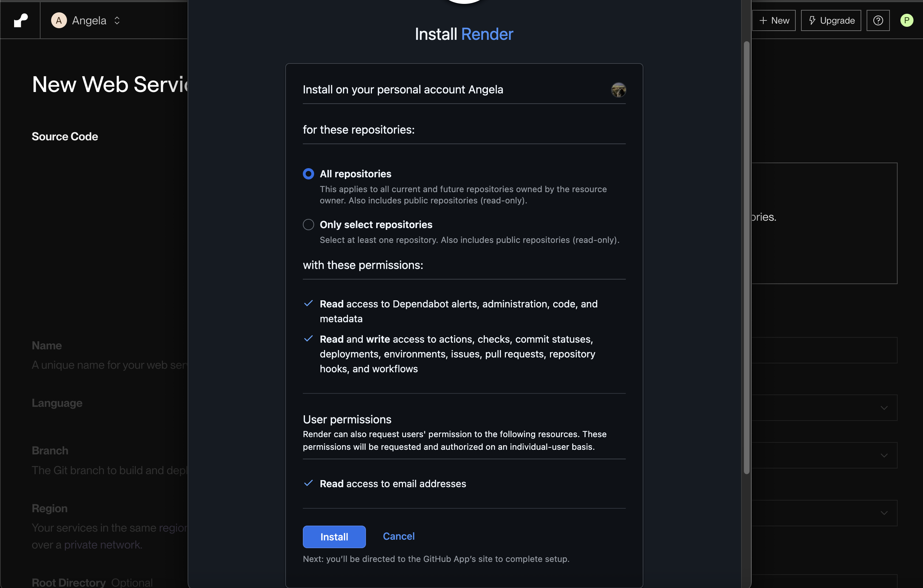Expand the Language dropdown chevron
The width and height of the screenshot is (923, 588).
click(884, 408)
